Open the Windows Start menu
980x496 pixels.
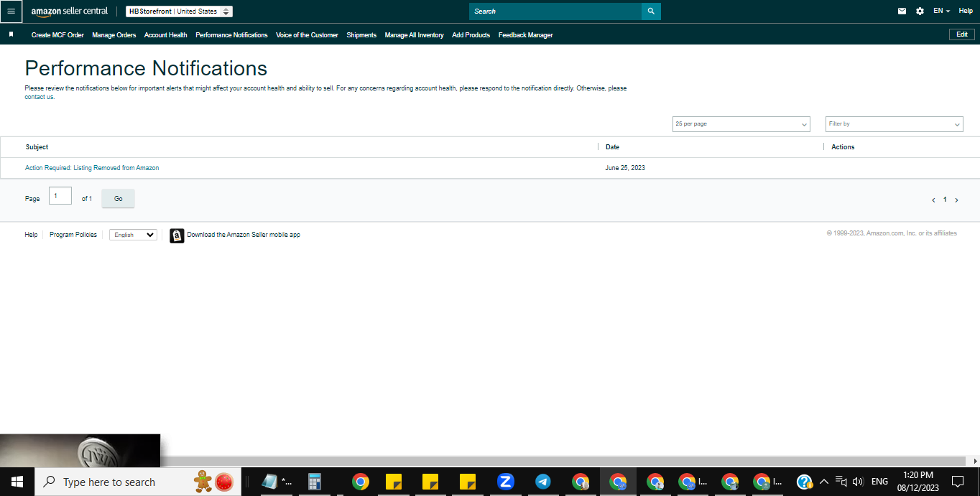pyautogui.click(x=17, y=482)
